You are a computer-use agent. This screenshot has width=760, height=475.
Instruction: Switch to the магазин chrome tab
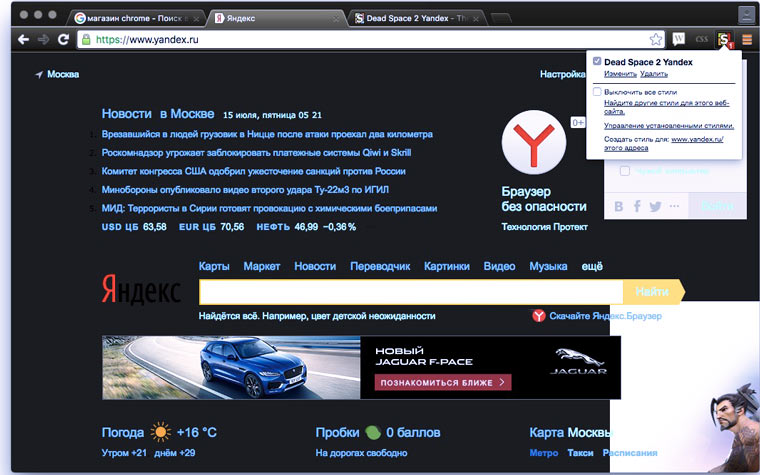tap(137, 18)
